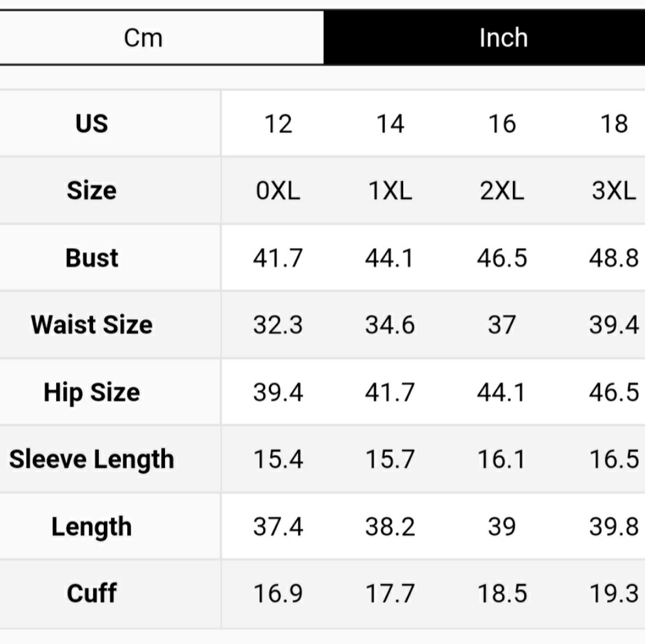This screenshot has width=645, height=644.
Task: Click the Waist Size row label
Action: [x=92, y=324]
